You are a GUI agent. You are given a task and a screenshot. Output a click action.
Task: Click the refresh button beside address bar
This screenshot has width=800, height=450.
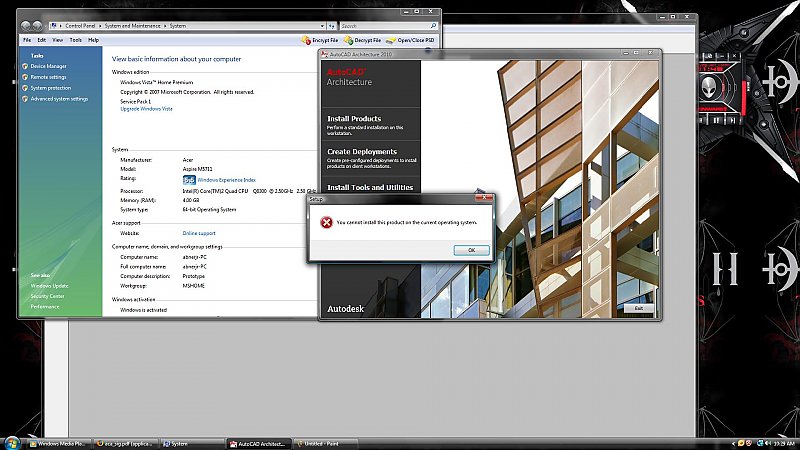click(x=332, y=26)
